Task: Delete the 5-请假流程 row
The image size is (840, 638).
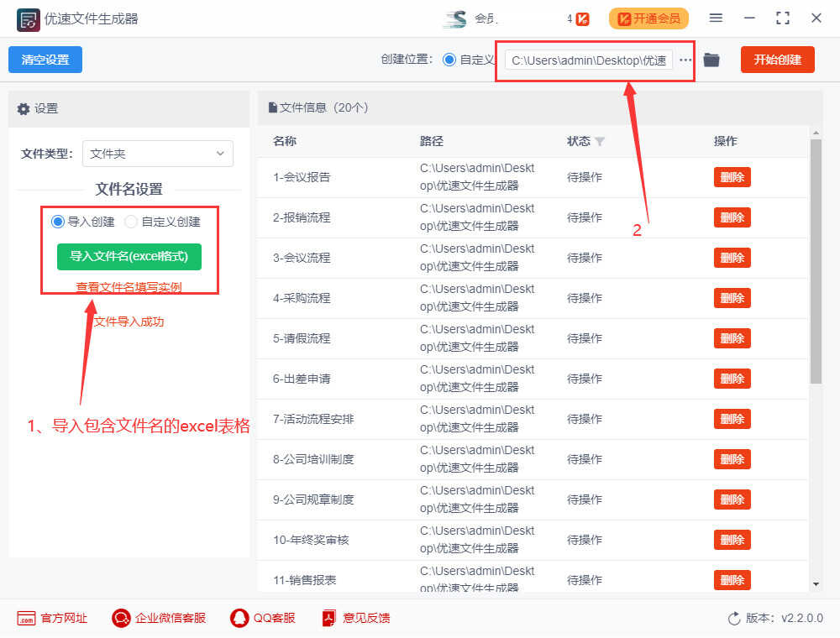Action: tap(732, 338)
